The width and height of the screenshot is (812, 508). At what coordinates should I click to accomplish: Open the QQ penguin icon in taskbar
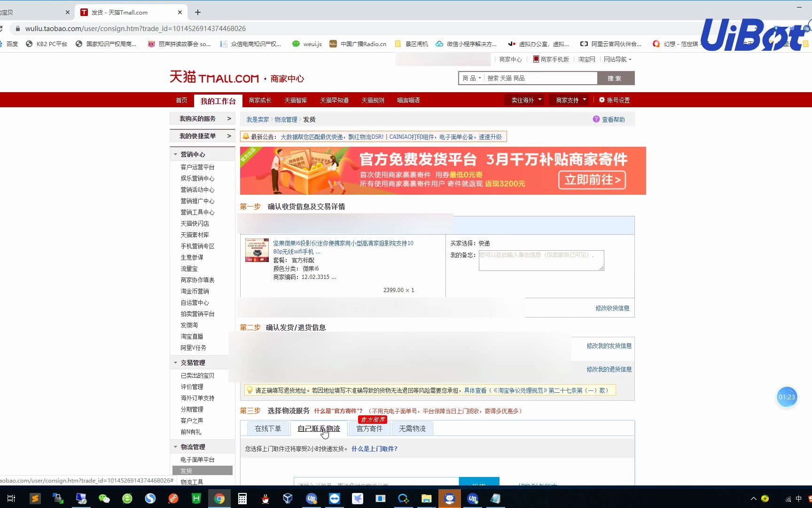[x=265, y=498]
